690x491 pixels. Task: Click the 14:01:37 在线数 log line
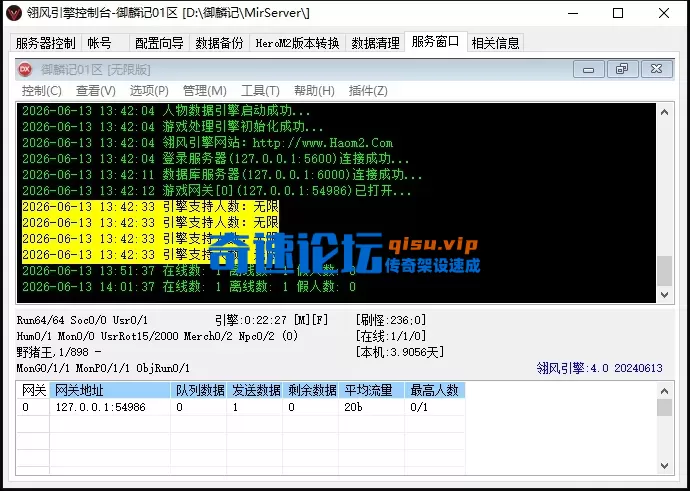189,287
